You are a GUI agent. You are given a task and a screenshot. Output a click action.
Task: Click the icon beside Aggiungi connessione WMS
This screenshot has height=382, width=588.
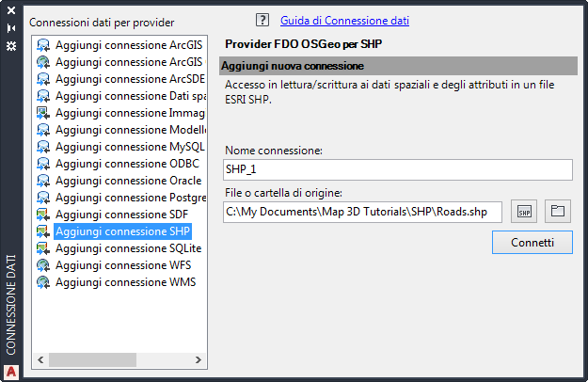pos(43,282)
